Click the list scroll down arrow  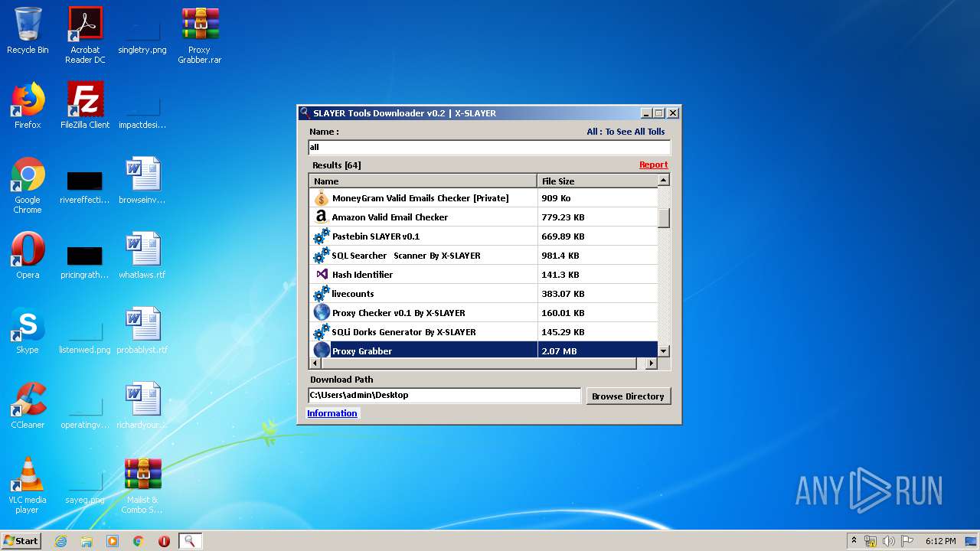point(664,350)
